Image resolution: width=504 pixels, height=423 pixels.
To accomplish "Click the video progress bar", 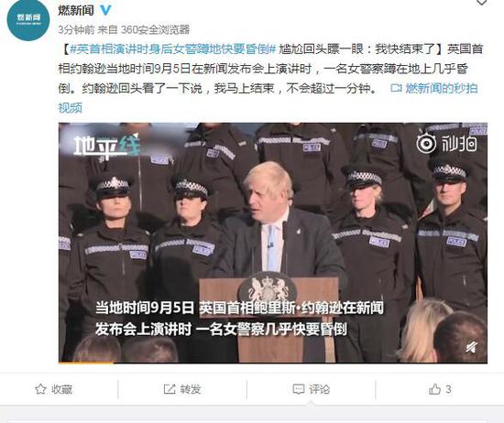I will pyautogui.click(x=273, y=363).
